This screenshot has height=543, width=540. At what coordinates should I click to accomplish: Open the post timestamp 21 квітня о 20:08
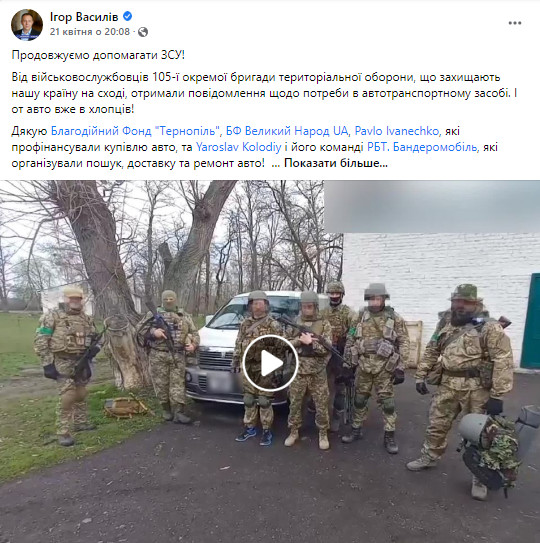[90, 32]
